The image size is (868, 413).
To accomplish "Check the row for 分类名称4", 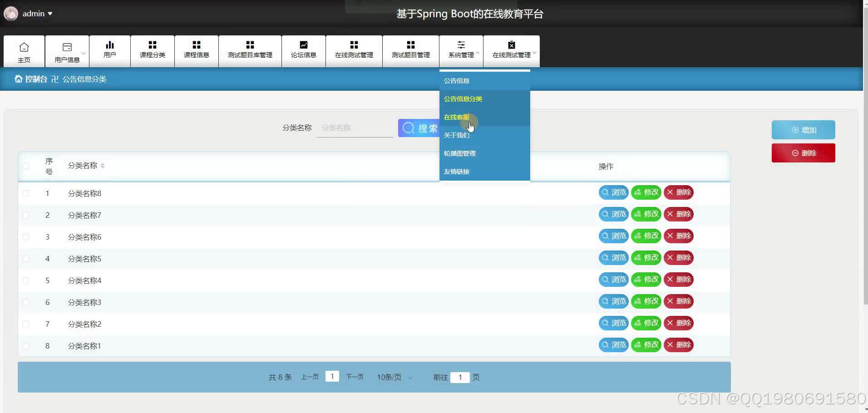I will point(26,280).
